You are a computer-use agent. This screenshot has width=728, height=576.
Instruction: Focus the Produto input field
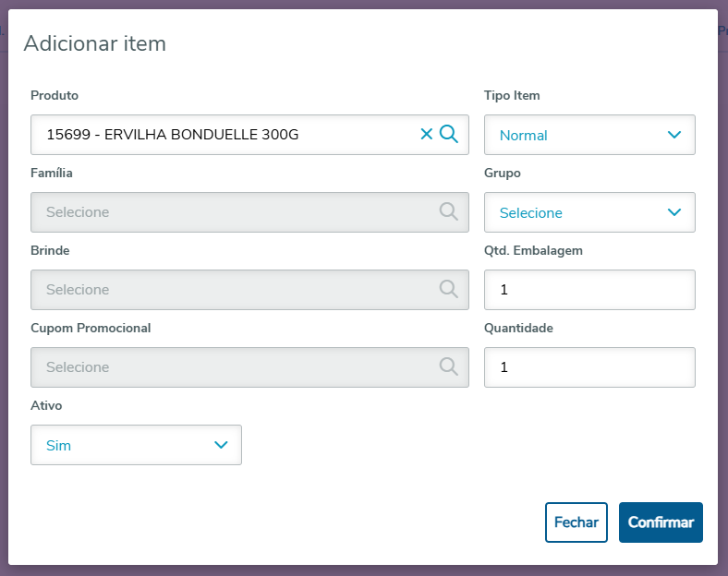(222, 135)
